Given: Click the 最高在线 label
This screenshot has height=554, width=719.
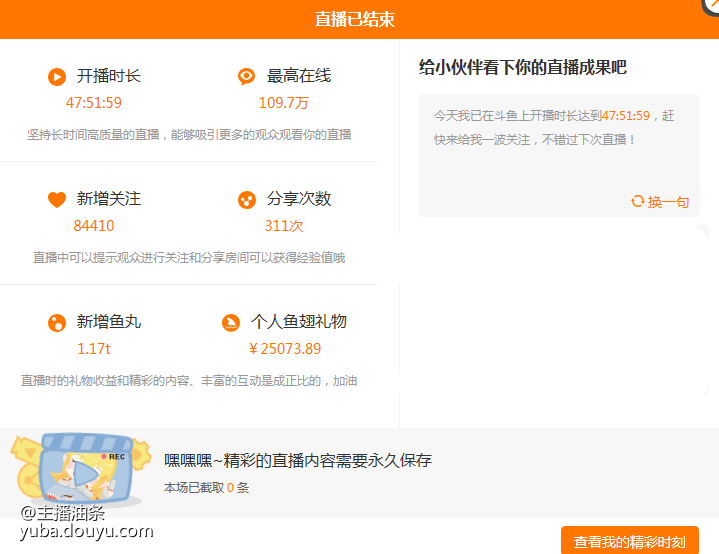Looking at the screenshot, I should pyautogui.click(x=299, y=76).
